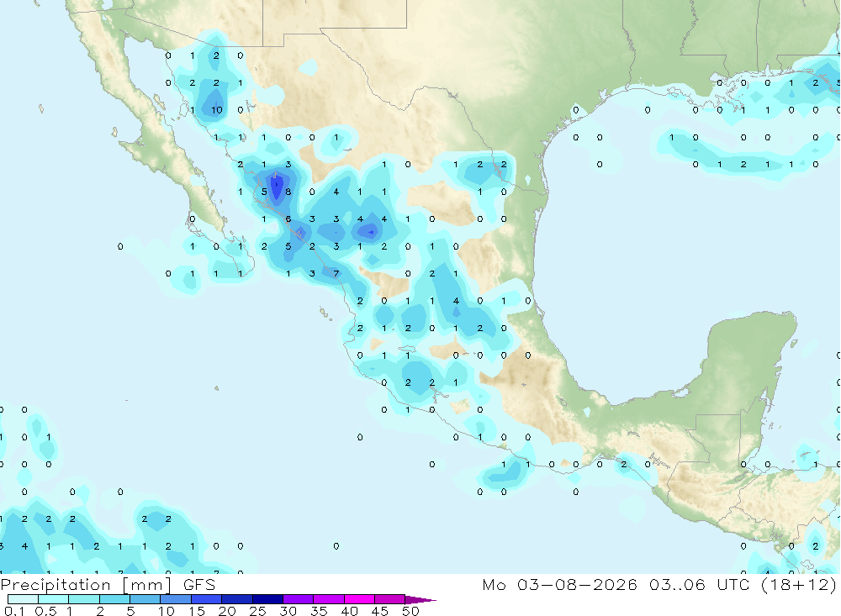The height and width of the screenshot is (616, 841).
Task: Click the "40" legend scale label
Action: pos(349,611)
